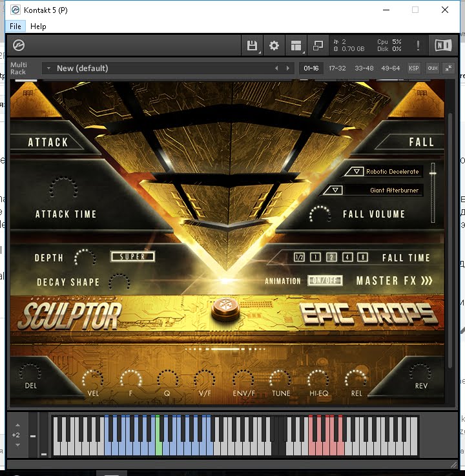The width and height of the screenshot is (465, 476).
Task: Click the 0.70 GB memory usage readout
Action: point(349,49)
